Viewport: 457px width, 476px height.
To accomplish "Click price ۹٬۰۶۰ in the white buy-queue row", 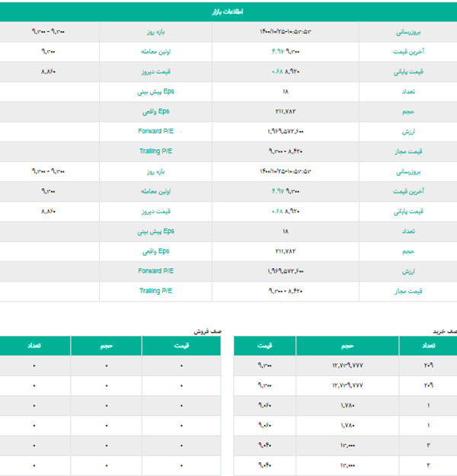I will click(x=265, y=425).
